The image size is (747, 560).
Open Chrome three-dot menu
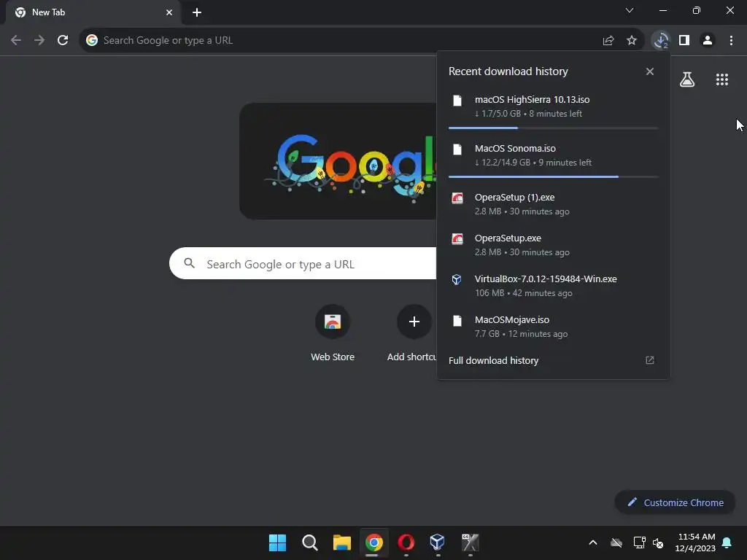[731, 41]
